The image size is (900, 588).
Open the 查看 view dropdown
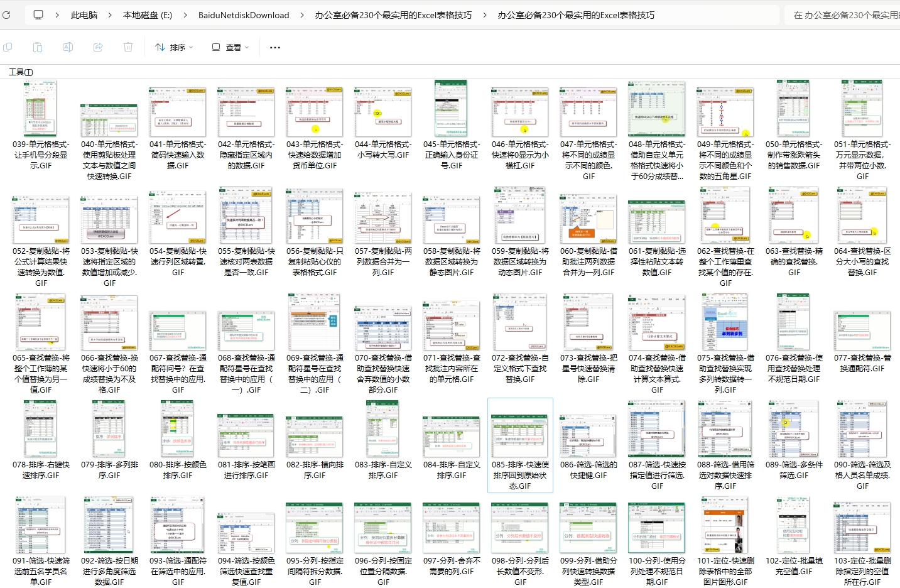tap(230, 47)
